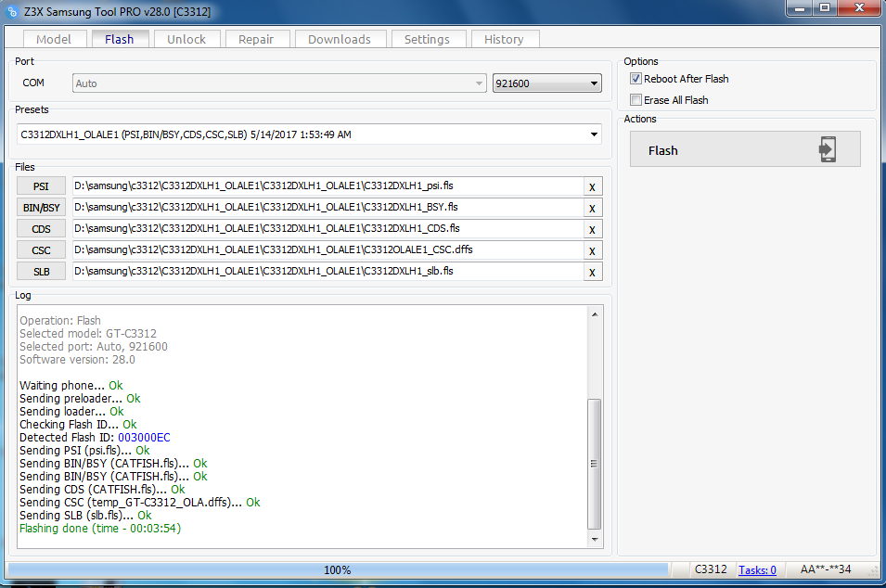Open the Model tab
This screenshot has height=588, width=886.
54,39
